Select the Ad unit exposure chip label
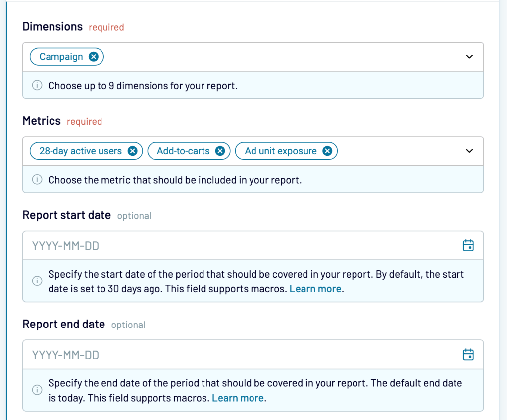507x420 pixels. click(x=281, y=151)
